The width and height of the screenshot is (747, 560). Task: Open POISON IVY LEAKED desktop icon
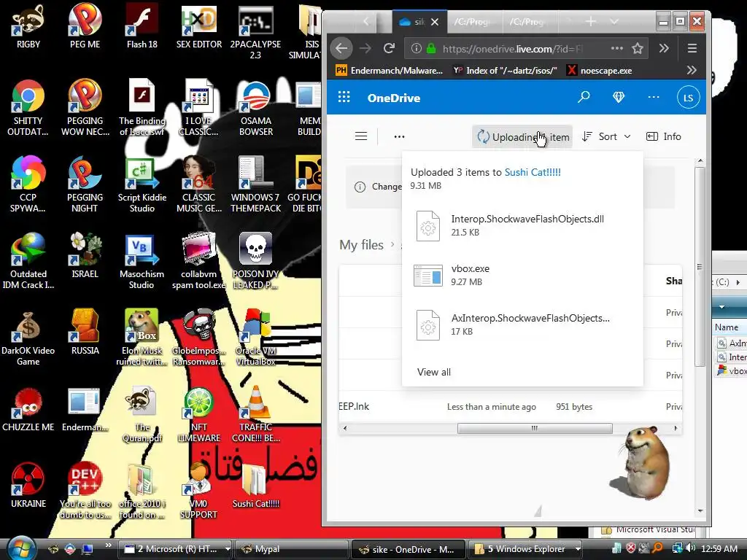256,262
